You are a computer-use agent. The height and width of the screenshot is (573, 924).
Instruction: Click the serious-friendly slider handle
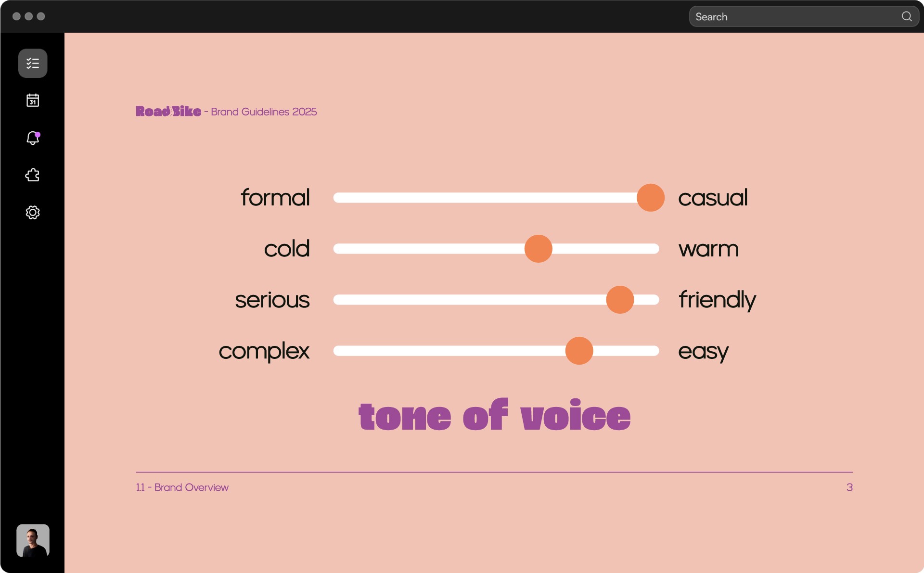pos(620,300)
